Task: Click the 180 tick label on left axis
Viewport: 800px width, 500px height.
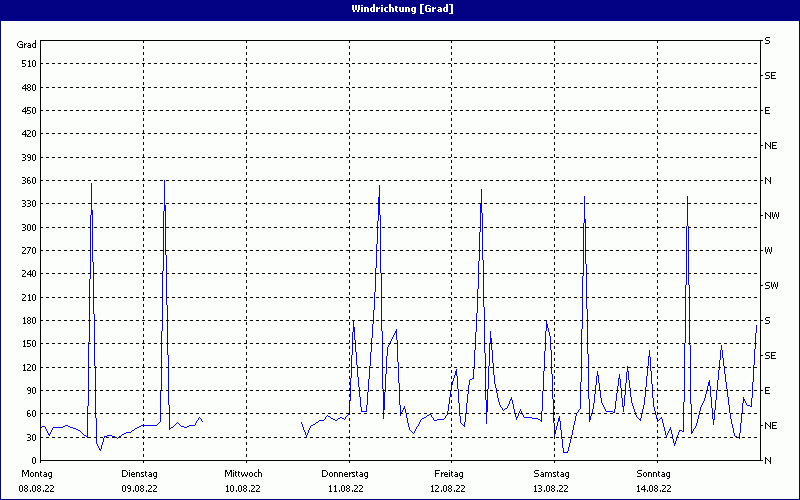Action: (27, 321)
